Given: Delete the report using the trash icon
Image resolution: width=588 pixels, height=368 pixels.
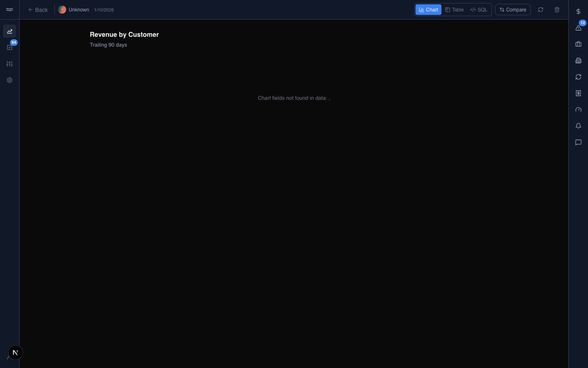Looking at the screenshot, I should [x=557, y=10].
